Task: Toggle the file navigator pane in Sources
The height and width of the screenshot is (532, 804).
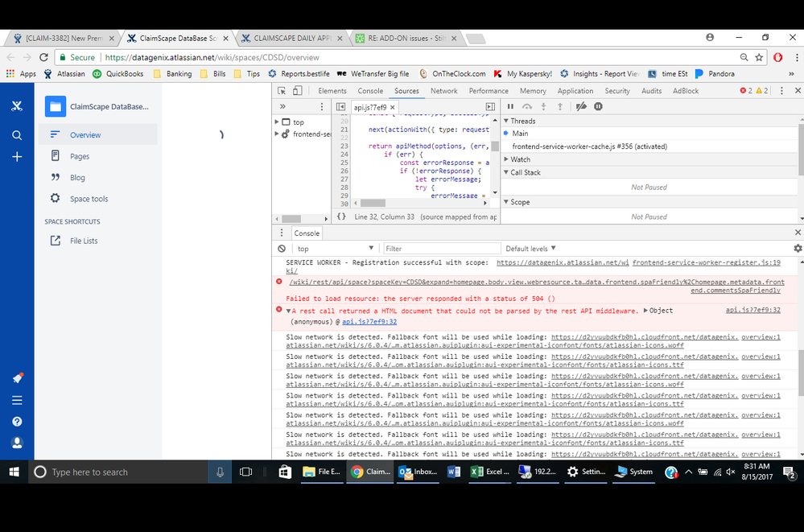Action: pyautogui.click(x=340, y=107)
